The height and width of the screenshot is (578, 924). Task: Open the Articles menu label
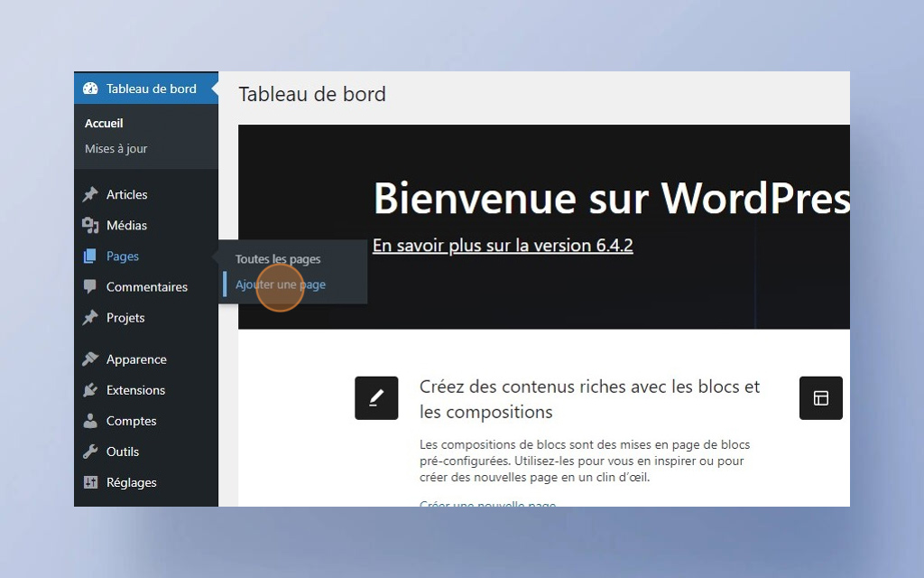(x=126, y=194)
